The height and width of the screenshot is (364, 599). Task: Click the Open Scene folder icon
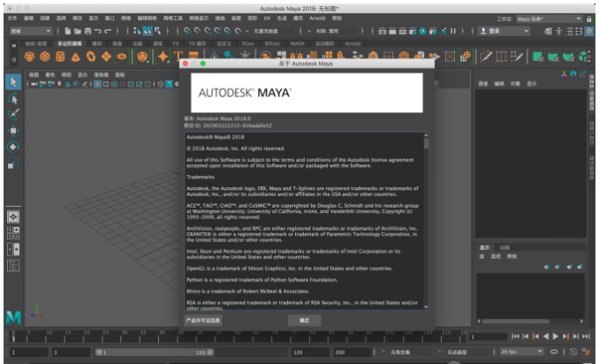tap(78, 31)
